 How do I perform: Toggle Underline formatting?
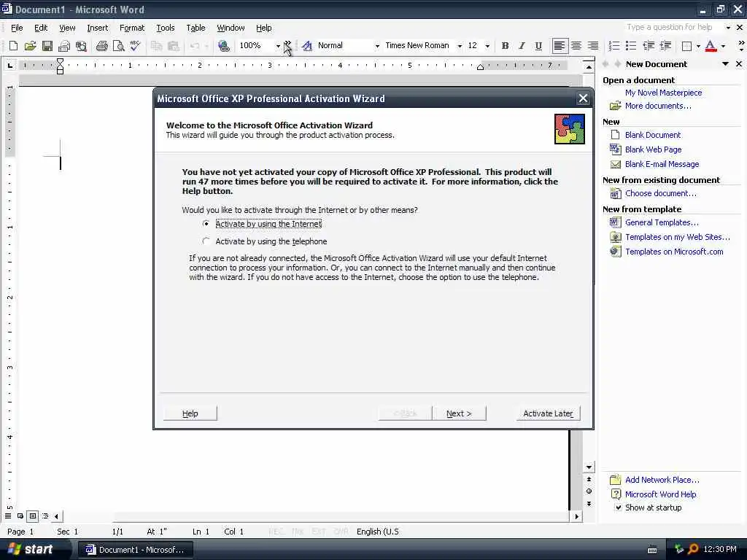point(538,46)
